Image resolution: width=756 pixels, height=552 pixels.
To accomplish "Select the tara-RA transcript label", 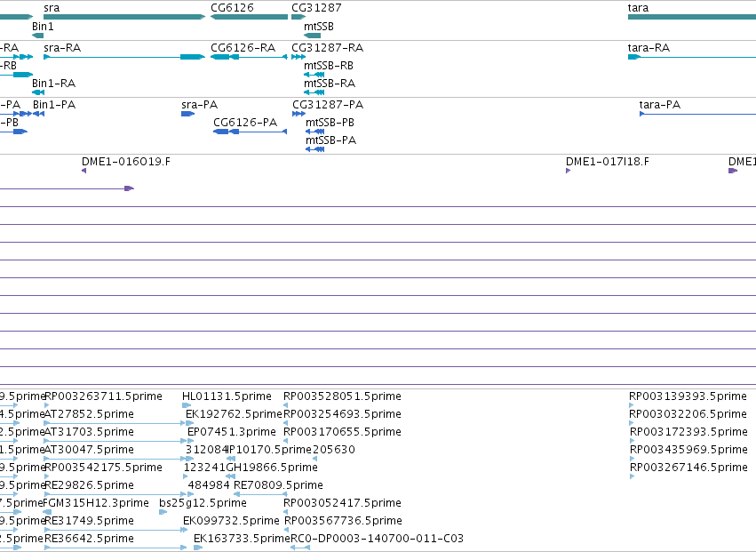I will click(649, 48).
